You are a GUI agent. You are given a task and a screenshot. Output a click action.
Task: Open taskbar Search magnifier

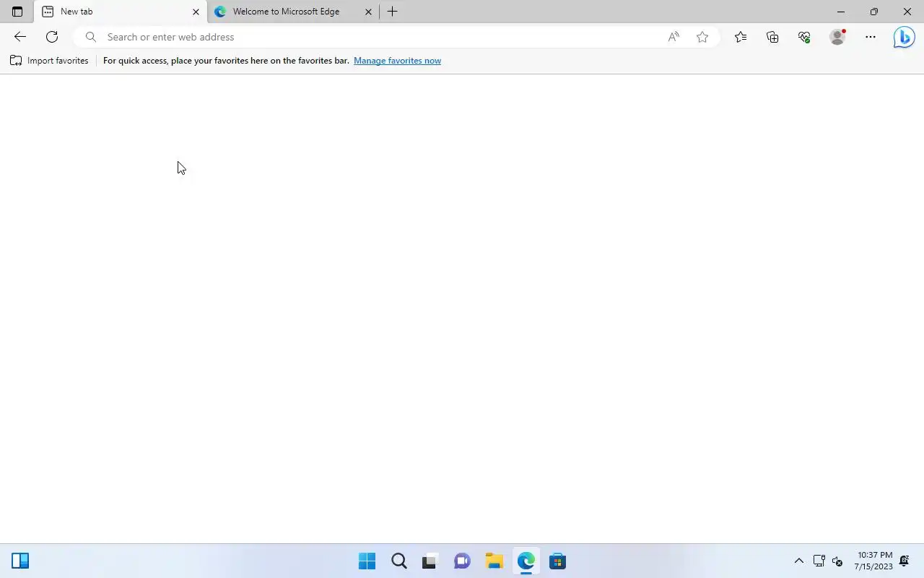(398, 561)
